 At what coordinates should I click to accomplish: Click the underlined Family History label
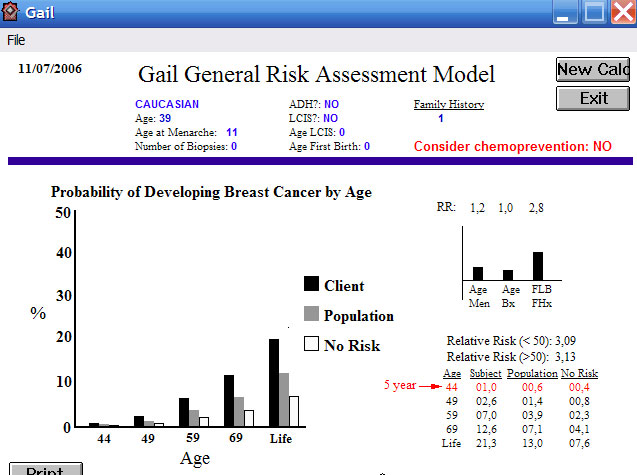pos(449,104)
